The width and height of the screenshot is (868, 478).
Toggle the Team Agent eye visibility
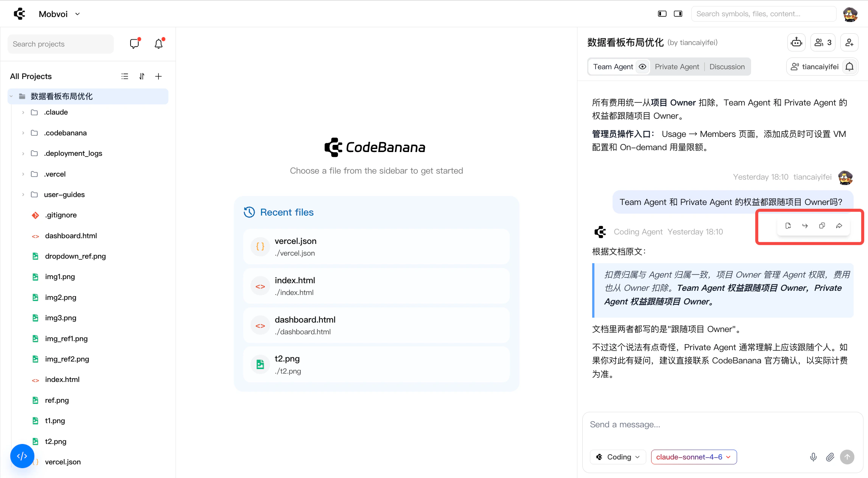[642, 67]
